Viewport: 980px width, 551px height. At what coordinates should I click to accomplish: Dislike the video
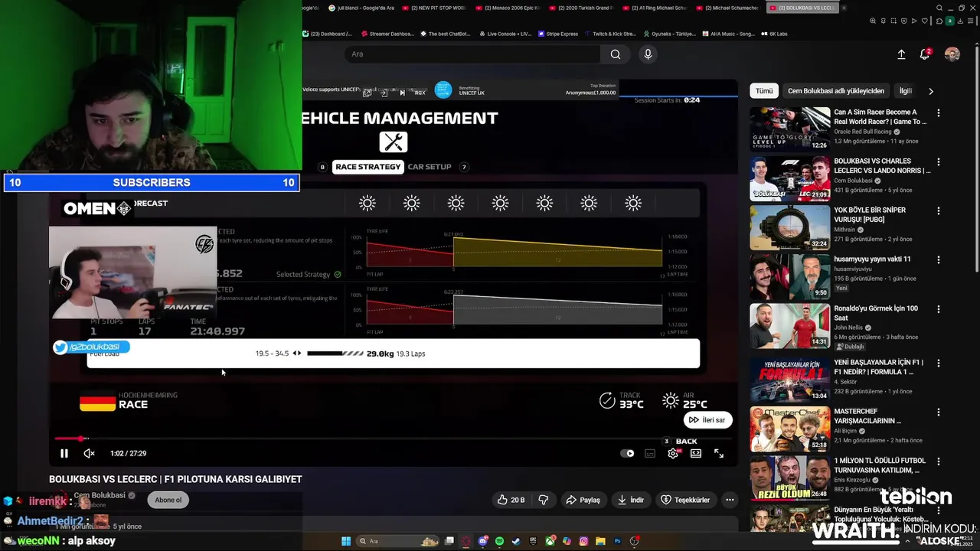[543, 500]
